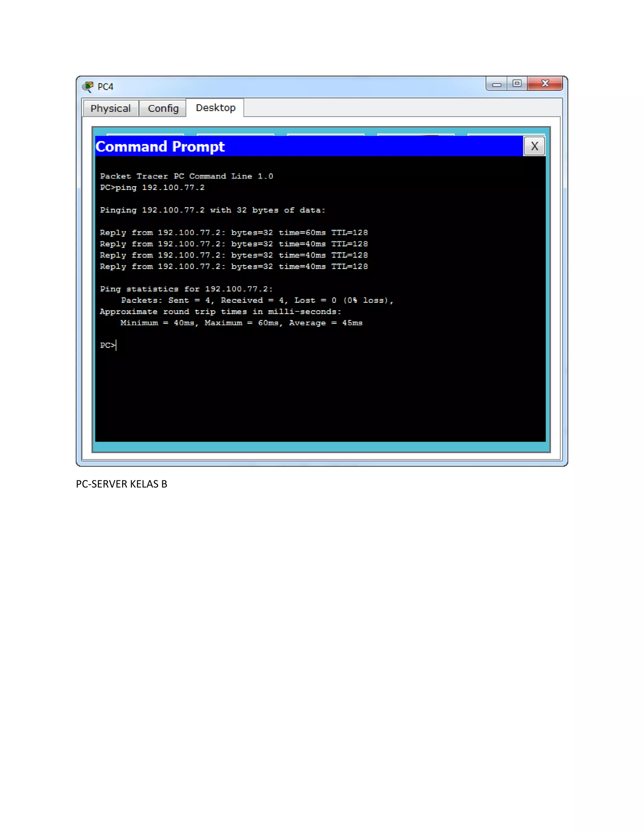This screenshot has width=644, height=833.
Task: Click the 'PC-SERVER KELAS B' caption text
Action: 121,484
